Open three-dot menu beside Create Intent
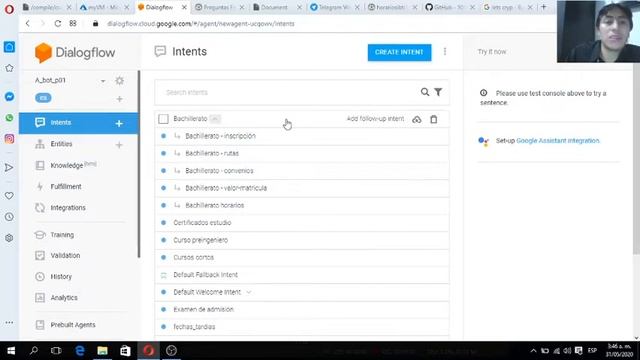Screen dimensions: 640x360 (x=445, y=51)
